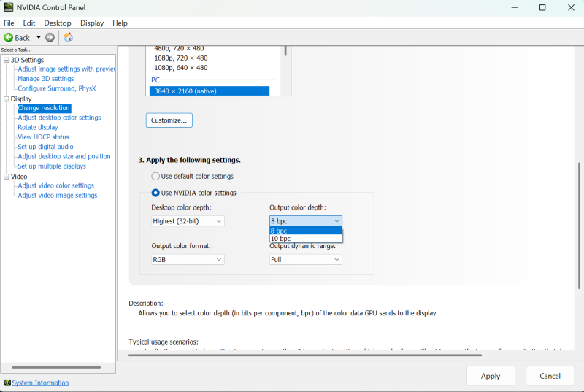Open System Information link
The image size is (584, 392).
coord(40,383)
